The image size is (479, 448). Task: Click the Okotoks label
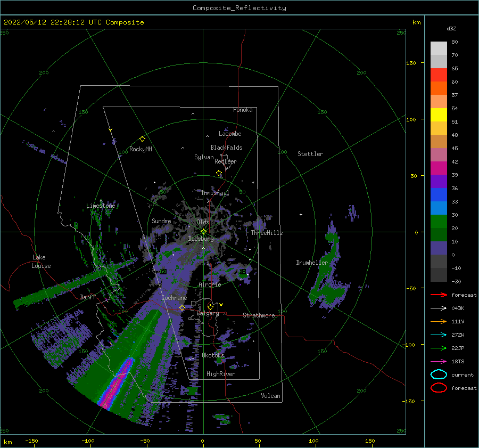tap(213, 355)
